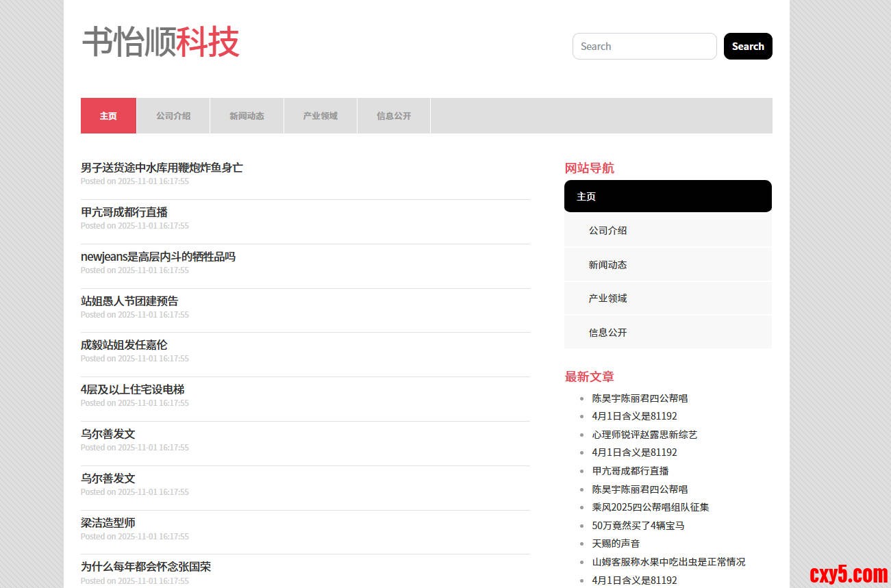Open article 男子送货途中水库用鞭炮炸鱼身亡
Image resolution: width=891 pixels, height=588 pixels.
[162, 168]
